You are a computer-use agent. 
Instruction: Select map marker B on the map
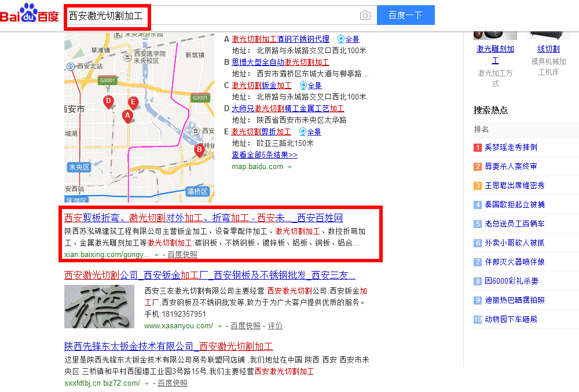click(x=199, y=150)
